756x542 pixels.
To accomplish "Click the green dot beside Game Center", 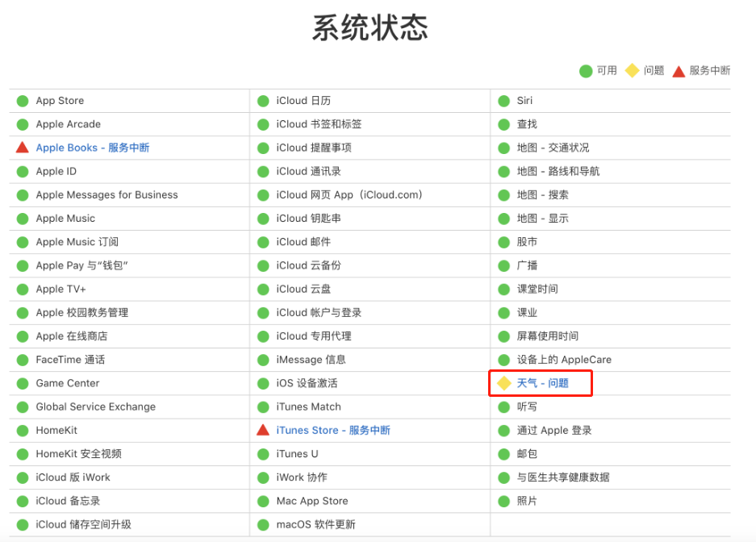I will click(x=22, y=383).
